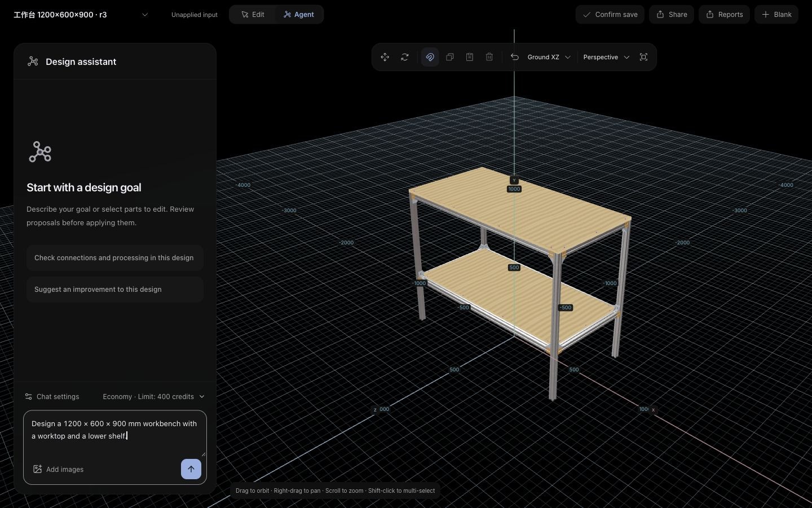The image size is (812, 508).
Task: Switch to Edit mode
Action: click(253, 15)
